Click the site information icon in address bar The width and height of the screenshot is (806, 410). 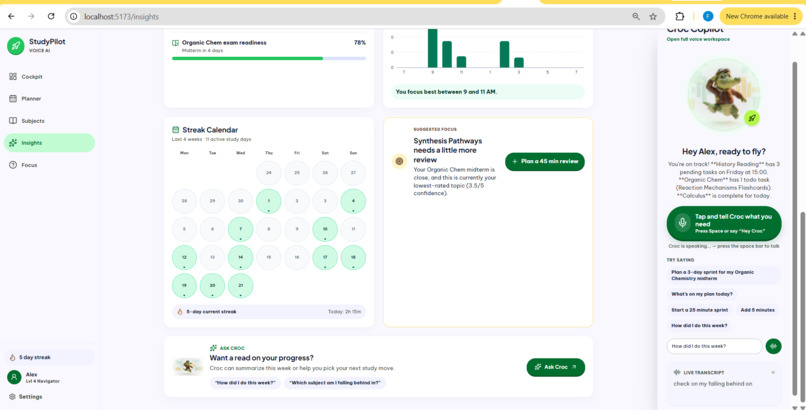[x=74, y=16]
